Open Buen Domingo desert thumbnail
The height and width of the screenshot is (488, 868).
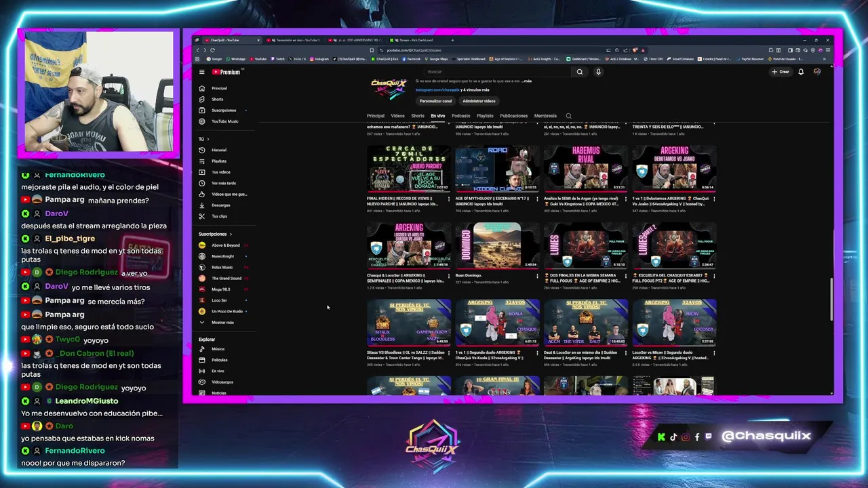tap(497, 245)
